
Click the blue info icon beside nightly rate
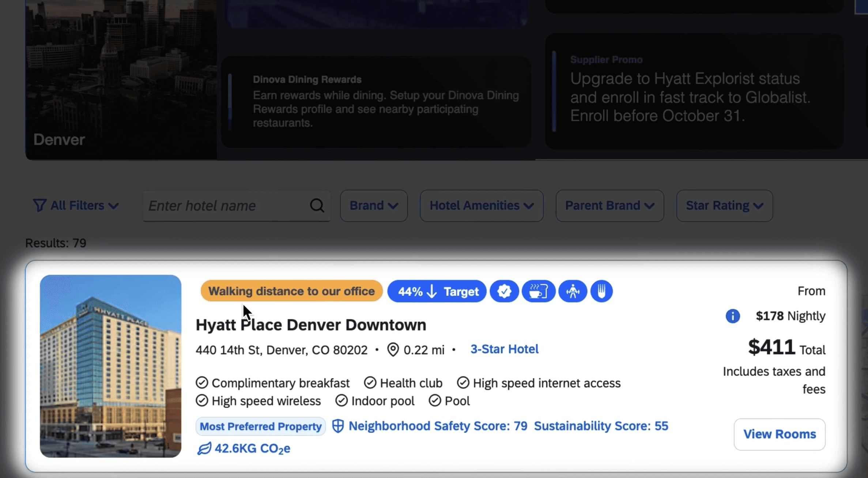[733, 316]
